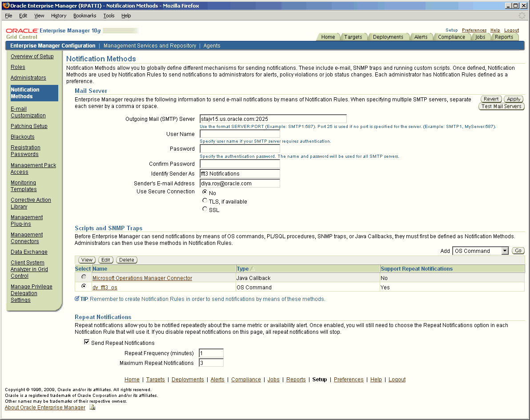
Task: Open the E-mail Customization sidebar link
Action: point(28,112)
